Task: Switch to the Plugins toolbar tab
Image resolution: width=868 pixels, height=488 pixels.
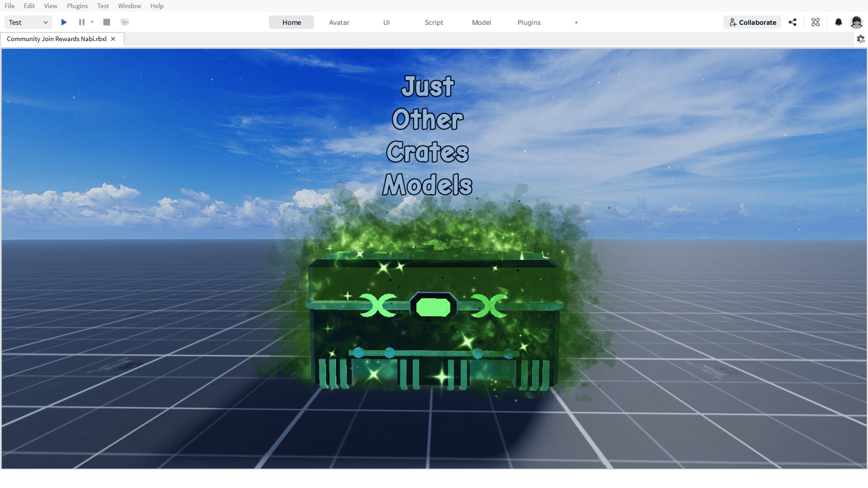Action: click(x=529, y=23)
